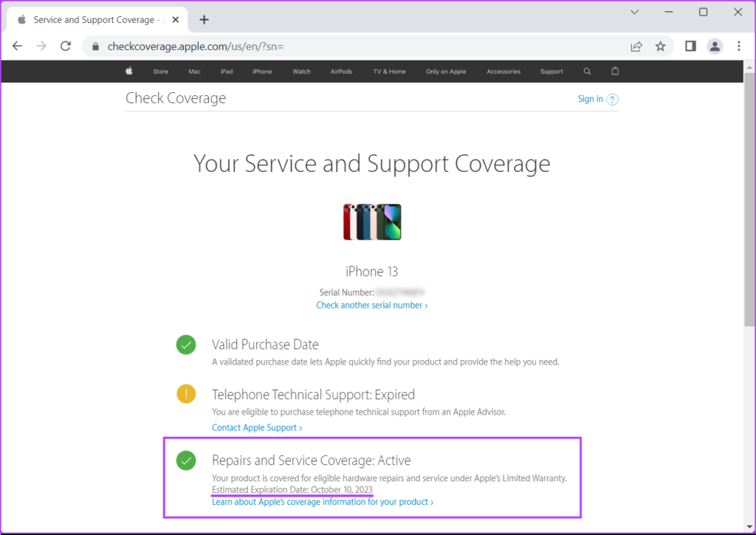Click the 'Repairs and Service Coverage: Active' heading
This screenshot has height=535, width=756.
coord(311,460)
